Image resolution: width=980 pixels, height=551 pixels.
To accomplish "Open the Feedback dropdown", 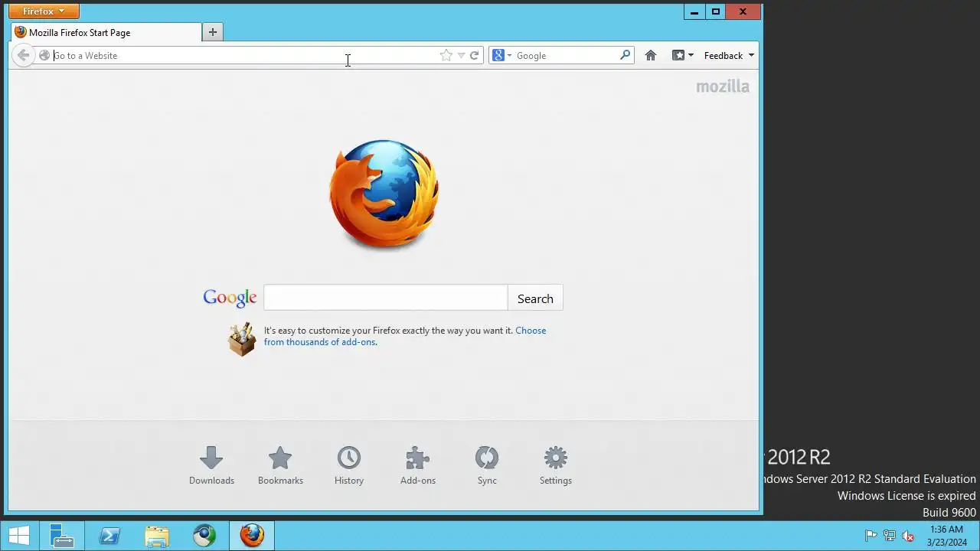I will click(x=730, y=55).
